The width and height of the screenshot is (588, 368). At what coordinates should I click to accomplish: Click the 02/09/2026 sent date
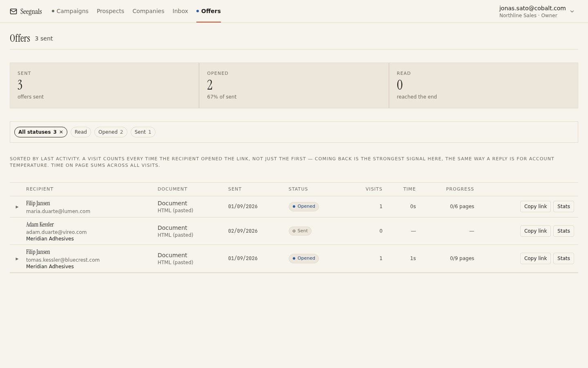point(243,231)
